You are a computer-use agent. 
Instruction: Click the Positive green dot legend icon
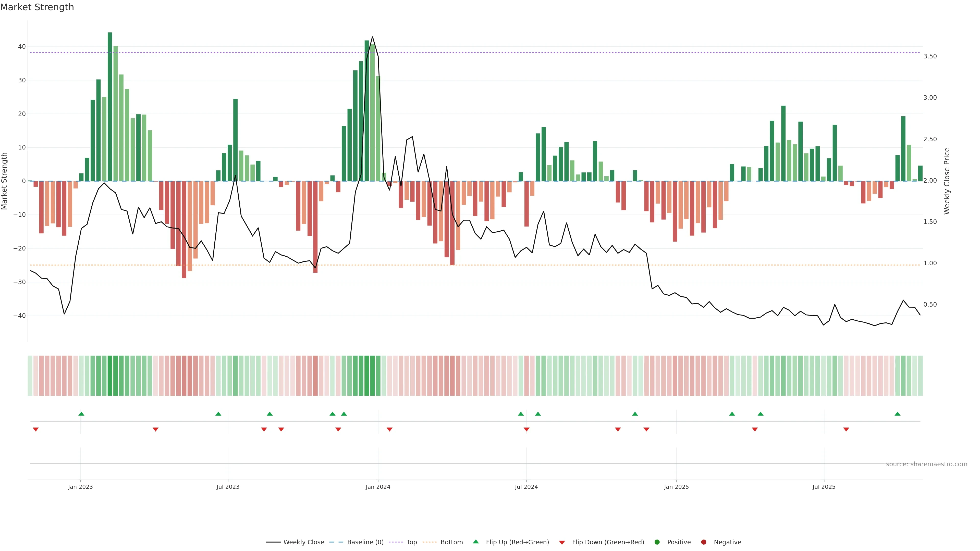(x=657, y=542)
